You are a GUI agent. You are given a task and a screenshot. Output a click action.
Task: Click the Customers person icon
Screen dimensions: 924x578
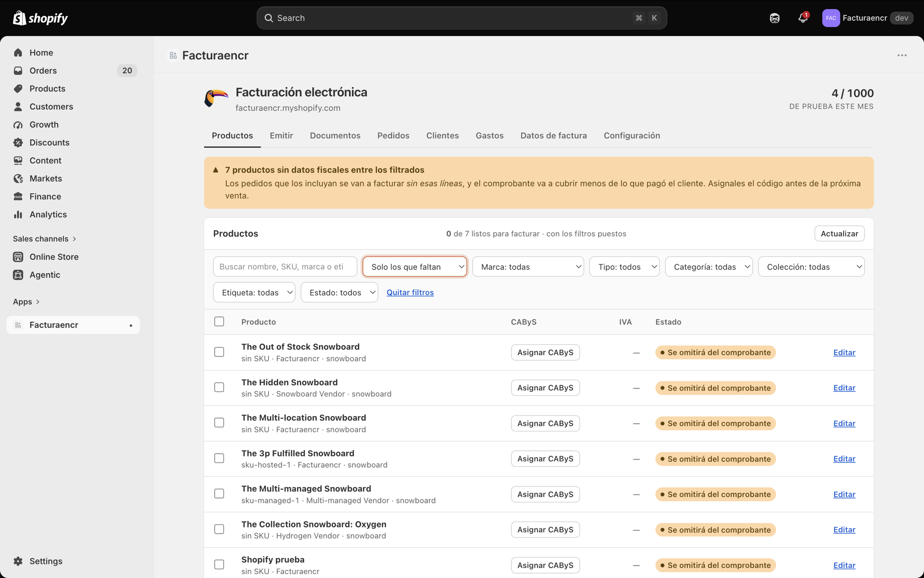click(18, 106)
